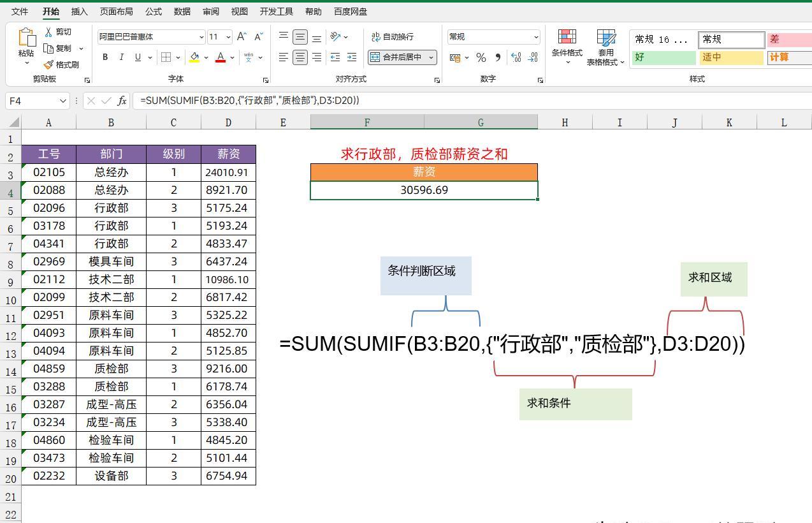Switch to the 数据 (Data) tab

pos(182,11)
